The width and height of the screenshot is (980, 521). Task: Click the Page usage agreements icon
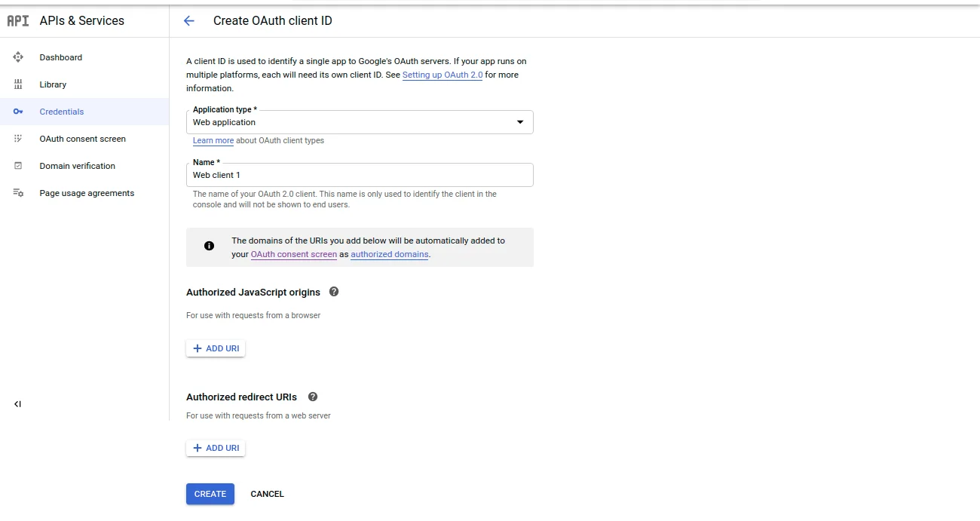(x=18, y=193)
